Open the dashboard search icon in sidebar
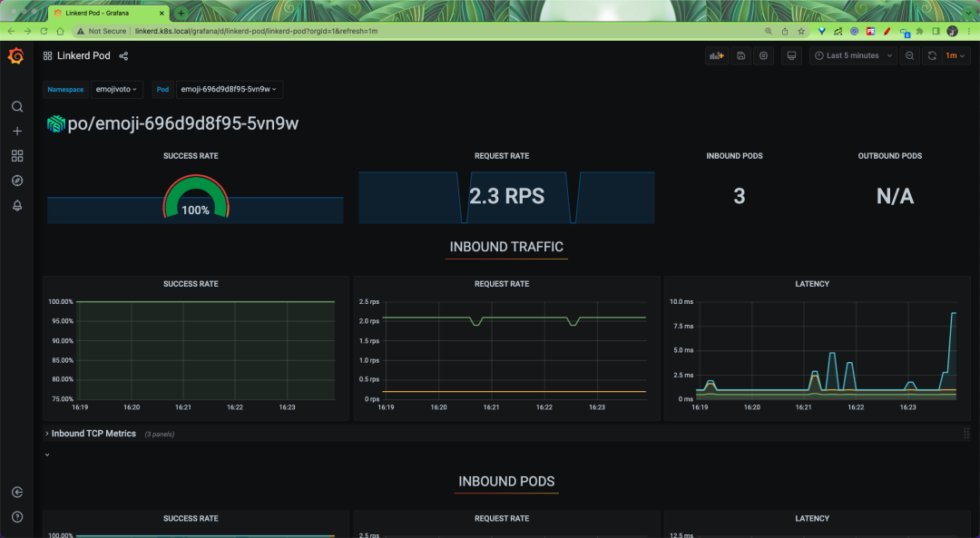This screenshot has width=980, height=538. (x=17, y=107)
